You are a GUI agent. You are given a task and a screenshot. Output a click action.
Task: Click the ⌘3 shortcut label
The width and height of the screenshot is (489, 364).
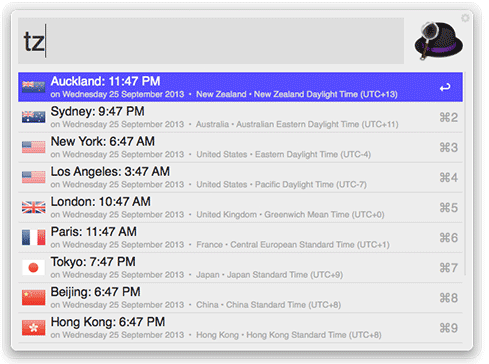pos(449,147)
